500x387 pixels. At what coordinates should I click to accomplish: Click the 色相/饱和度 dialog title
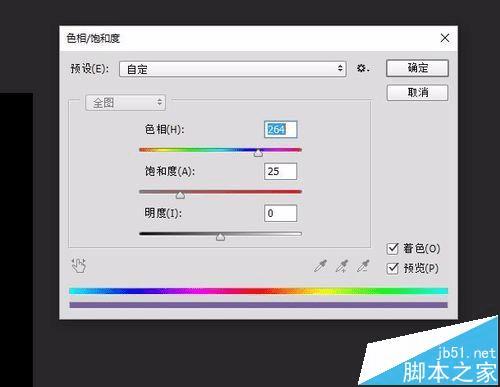tap(93, 38)
